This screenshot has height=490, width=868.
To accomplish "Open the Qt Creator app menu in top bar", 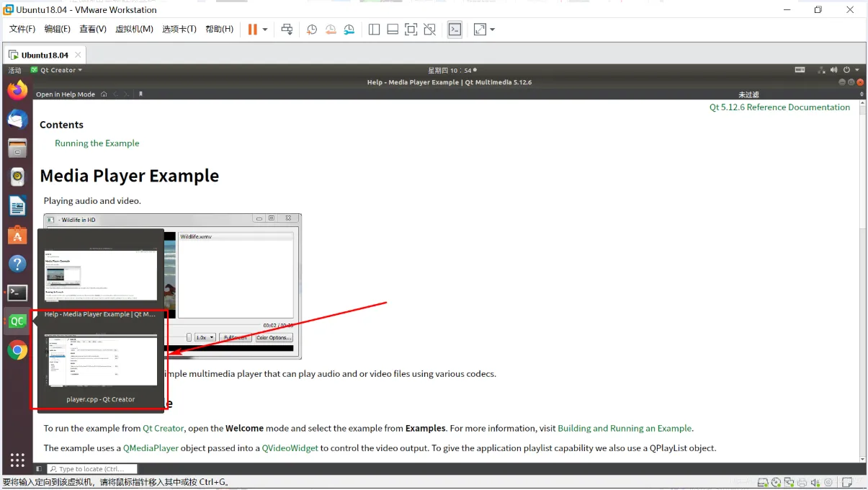I will click(57, 71).
